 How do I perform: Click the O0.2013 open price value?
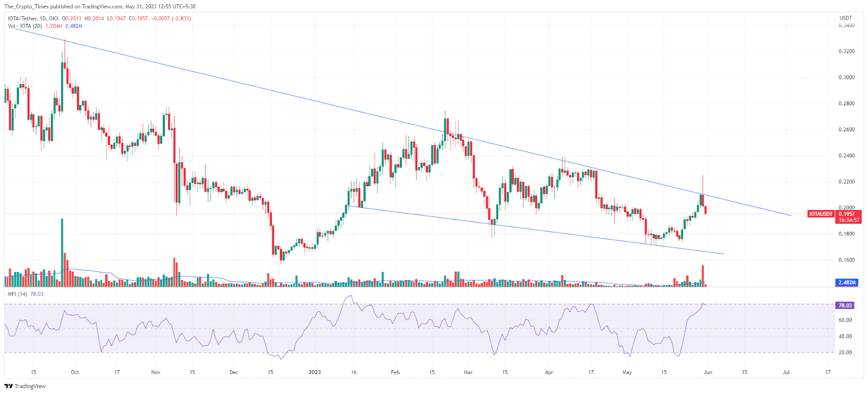pos(72,18)
